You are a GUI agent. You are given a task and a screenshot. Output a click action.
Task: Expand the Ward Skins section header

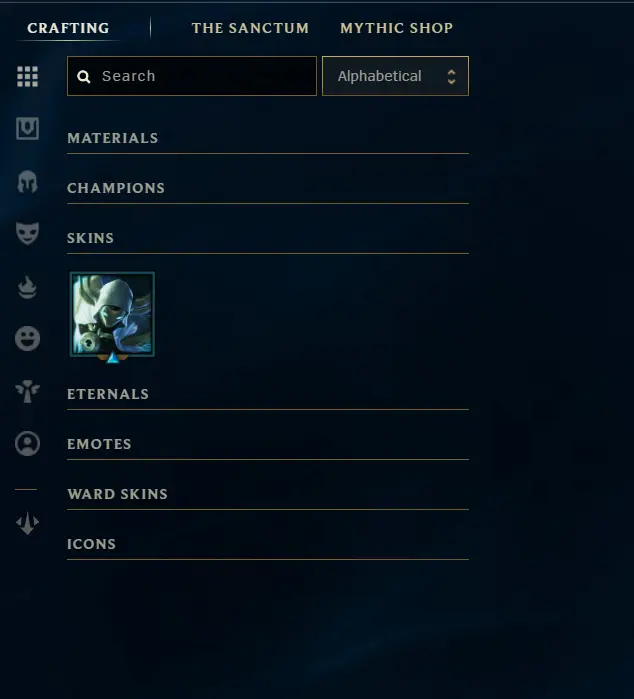268,494
